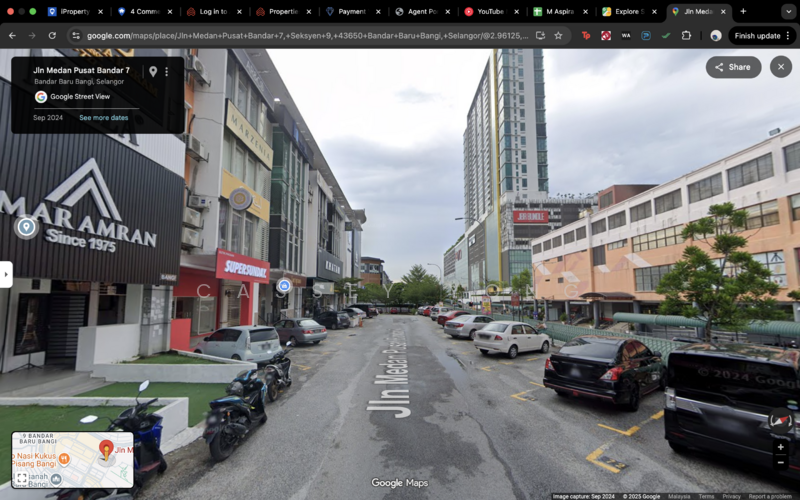
Task: Expand the minimap with the fullscreen icon
Action: 21,478
